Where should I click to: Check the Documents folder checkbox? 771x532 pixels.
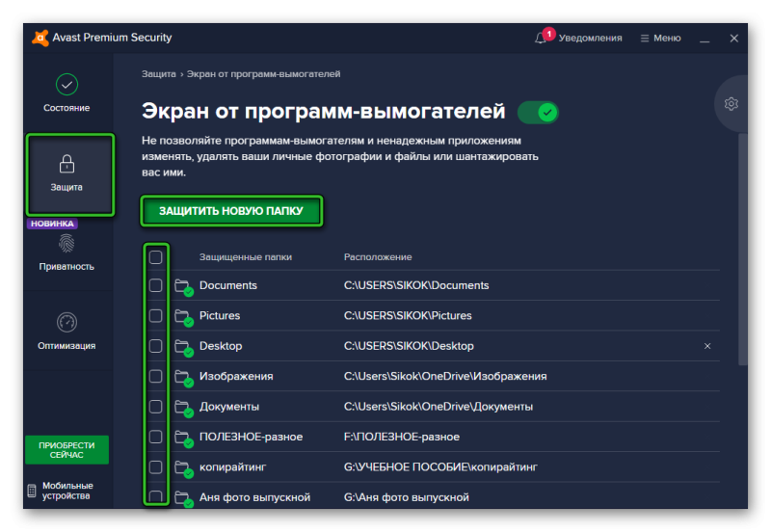(x=155, y=285)
